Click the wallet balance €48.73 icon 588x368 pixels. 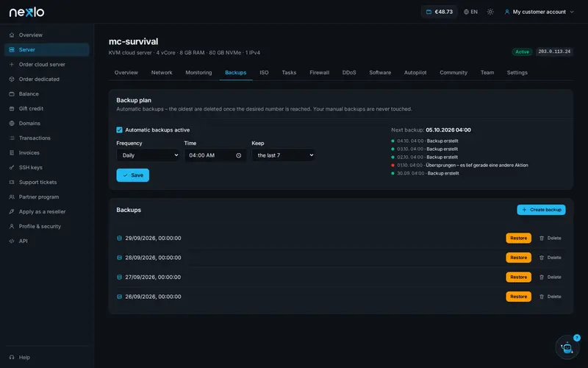pos(429,12)
